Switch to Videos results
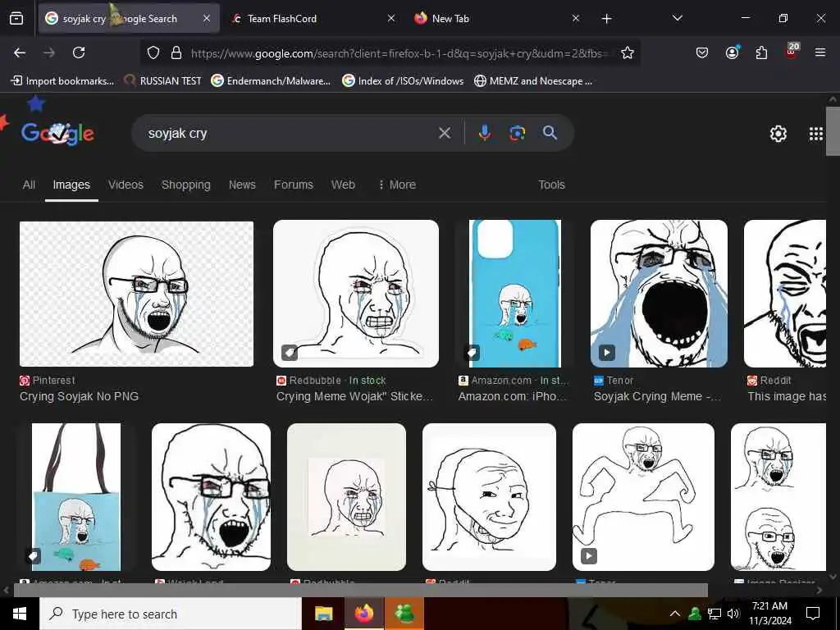Image resolution: width=840 pixels, height=630 pixels. pyautogui.click(x=126, y=185)
